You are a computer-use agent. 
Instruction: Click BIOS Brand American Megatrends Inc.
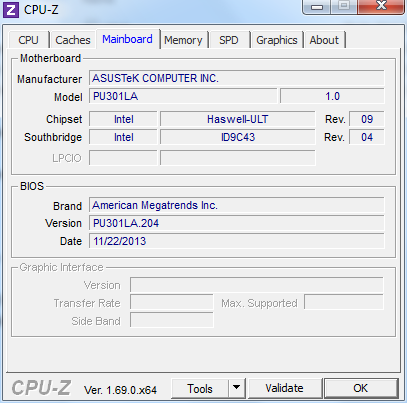coord(237,205)
